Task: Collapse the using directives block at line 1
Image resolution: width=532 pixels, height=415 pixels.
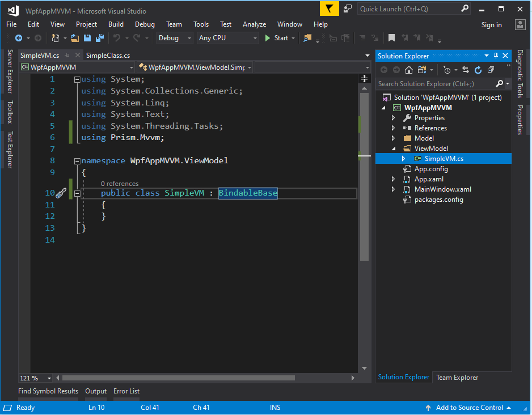Action: pos(77,80)
